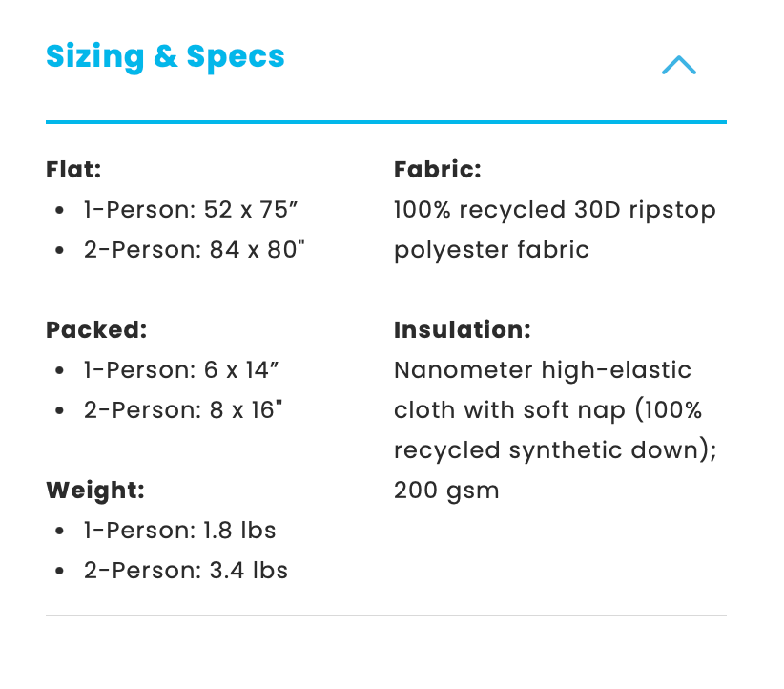Click the Sizing & Specs heading
The width and height of the screenshot is (784, 689).
[x=165, y=56]
